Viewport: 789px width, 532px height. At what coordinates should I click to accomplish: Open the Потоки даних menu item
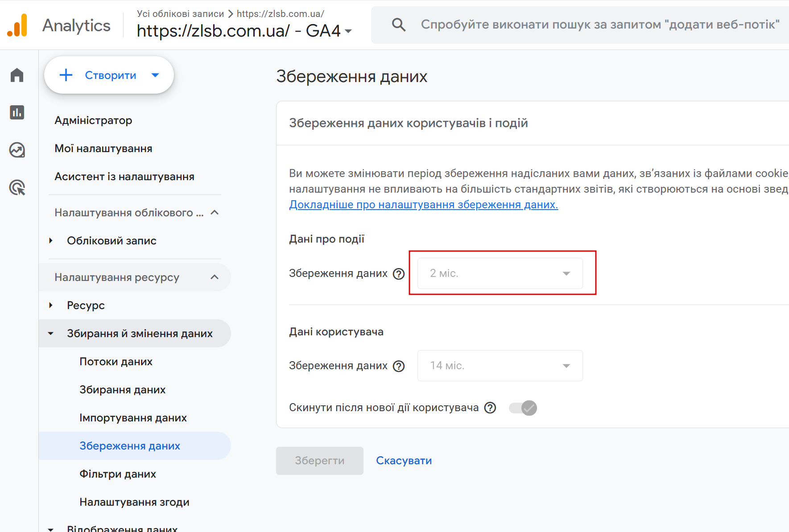point(116,362)
